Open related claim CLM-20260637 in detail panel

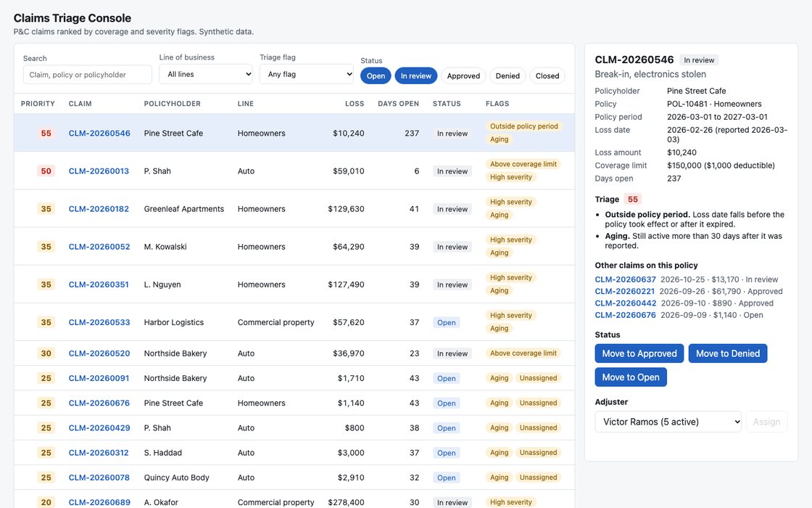point(625,279)
